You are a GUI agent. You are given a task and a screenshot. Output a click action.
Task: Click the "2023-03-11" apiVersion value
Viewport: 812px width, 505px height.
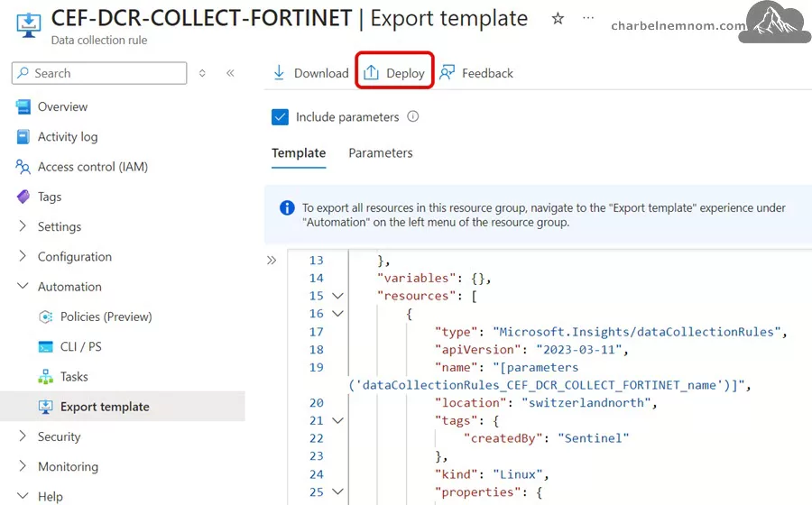point(579,350)
